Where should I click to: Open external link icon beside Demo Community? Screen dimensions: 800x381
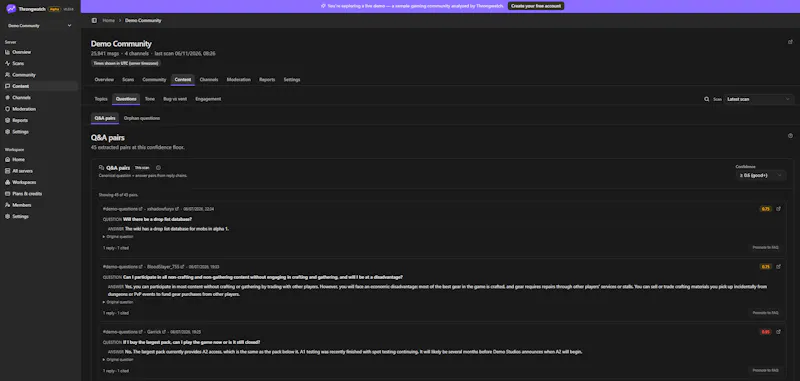pyautogui.click(x=790, y=42)
